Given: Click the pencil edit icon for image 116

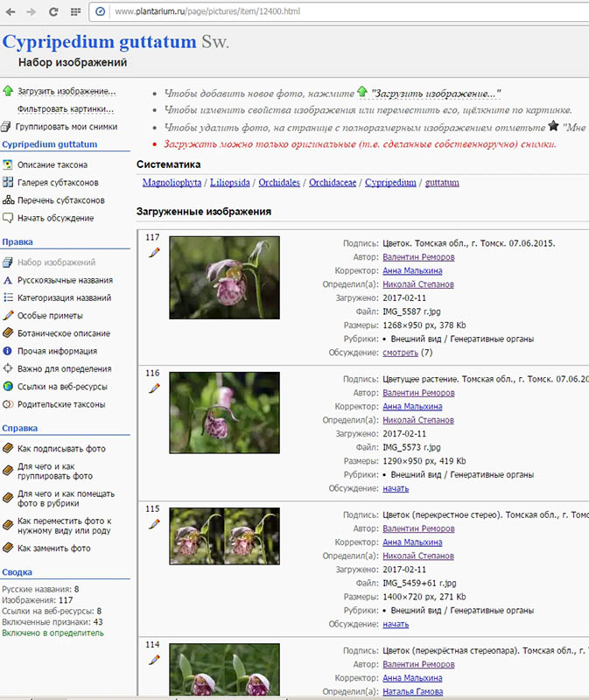Looking at the screenshot, I should [x=155, y=388].
